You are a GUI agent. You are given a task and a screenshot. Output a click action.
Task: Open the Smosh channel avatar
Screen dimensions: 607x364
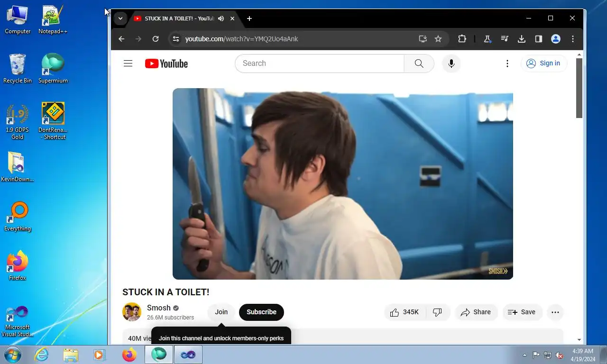[x=132, y=312]
